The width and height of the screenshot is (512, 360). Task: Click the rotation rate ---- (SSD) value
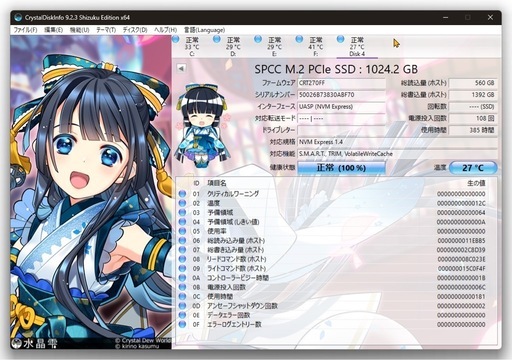coord(473,107)
